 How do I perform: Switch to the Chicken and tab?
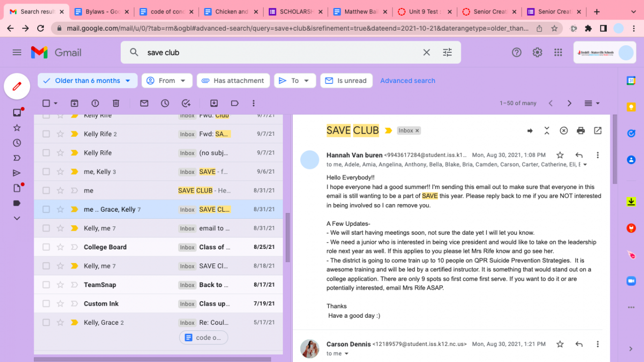(230, 12)
